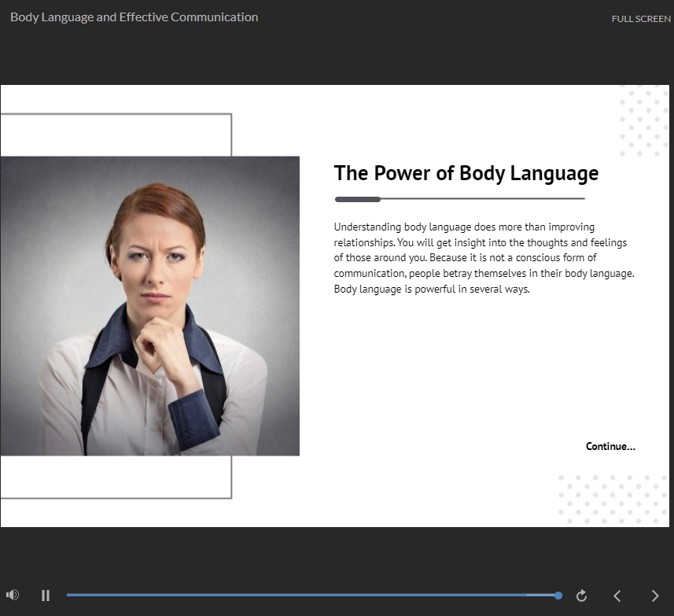The image size is (674, 616).
Task: Click the course title in the header
Action: tap(134, 17)
